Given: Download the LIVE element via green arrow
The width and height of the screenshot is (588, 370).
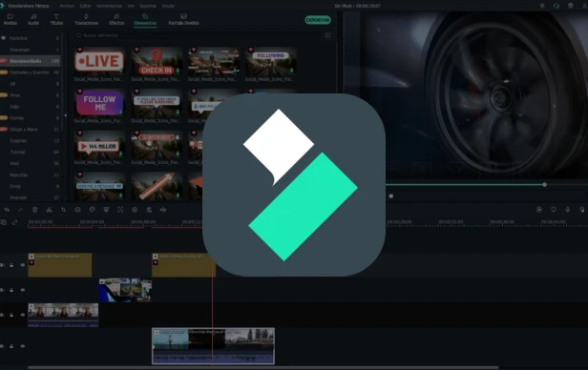Looking at the screenshot, I should coord(120,71).
